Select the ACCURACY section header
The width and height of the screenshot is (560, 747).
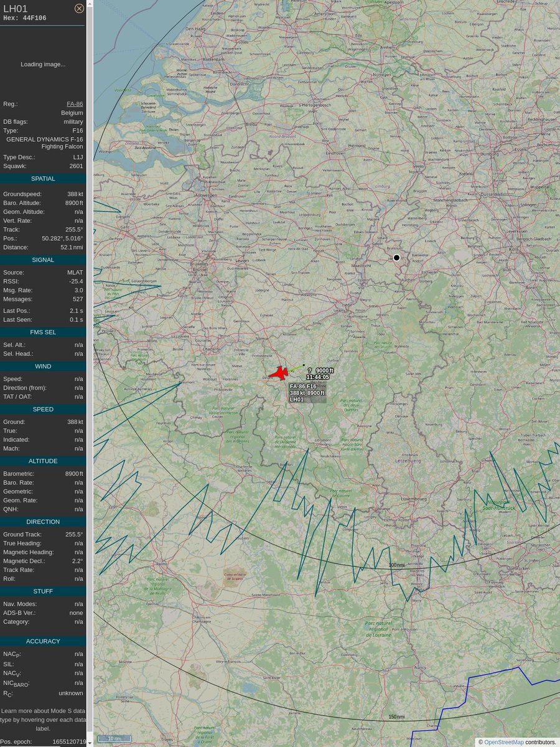click(42, 641)
